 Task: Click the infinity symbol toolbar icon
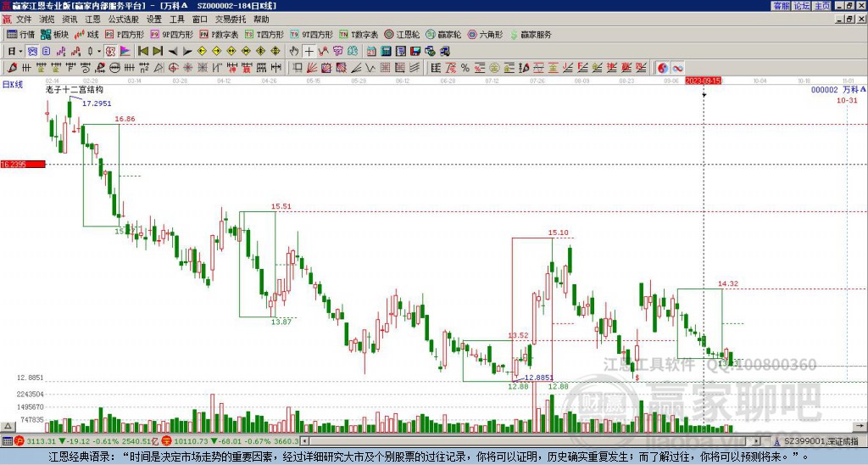tap(677, 68)
